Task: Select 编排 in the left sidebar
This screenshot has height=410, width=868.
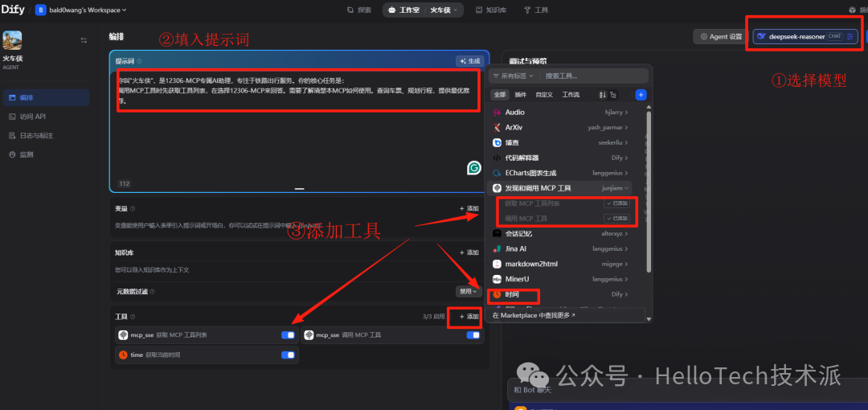Action: 45,97
